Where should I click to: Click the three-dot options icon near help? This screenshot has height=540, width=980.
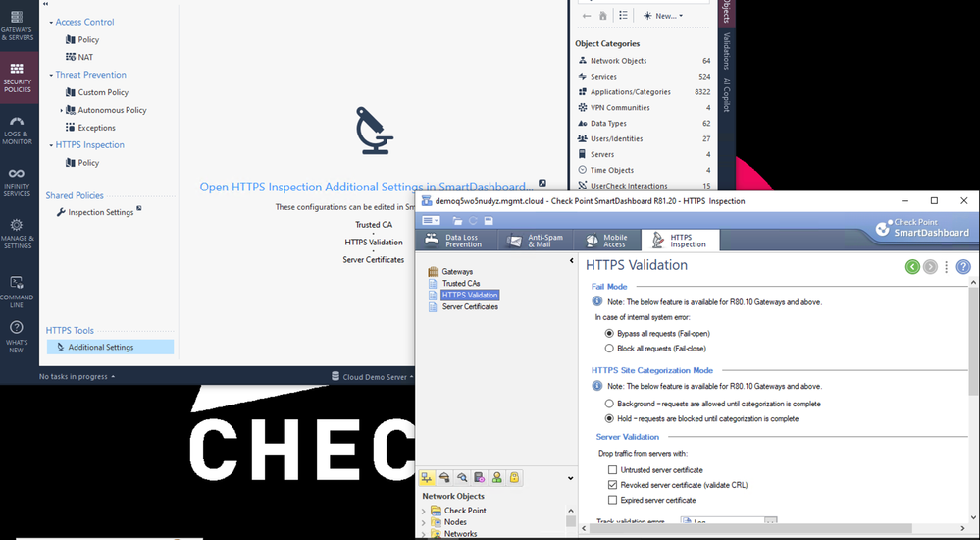coord(947,267)
